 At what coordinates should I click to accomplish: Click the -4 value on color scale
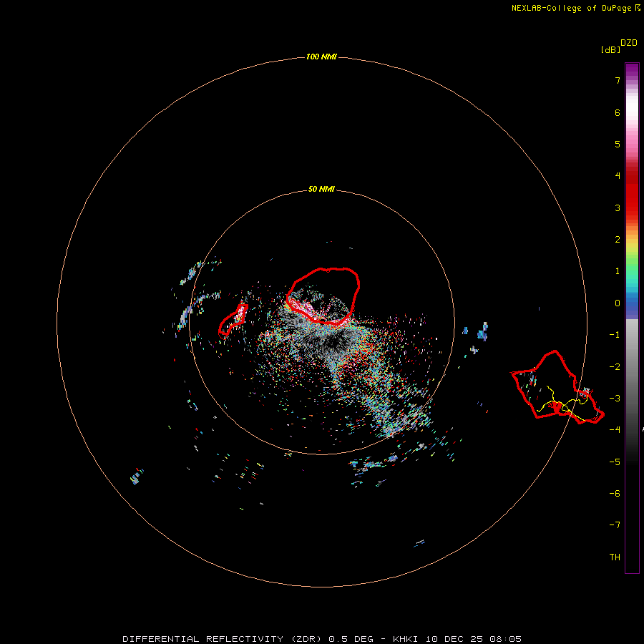tap(615, 429)
